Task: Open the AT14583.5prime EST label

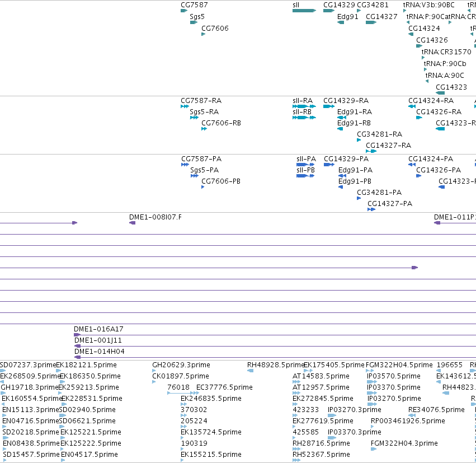Action: (x=321, y=376)
